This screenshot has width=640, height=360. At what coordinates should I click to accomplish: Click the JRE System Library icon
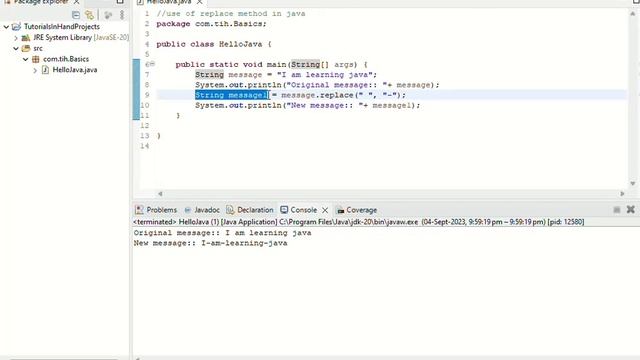[26, 38]
